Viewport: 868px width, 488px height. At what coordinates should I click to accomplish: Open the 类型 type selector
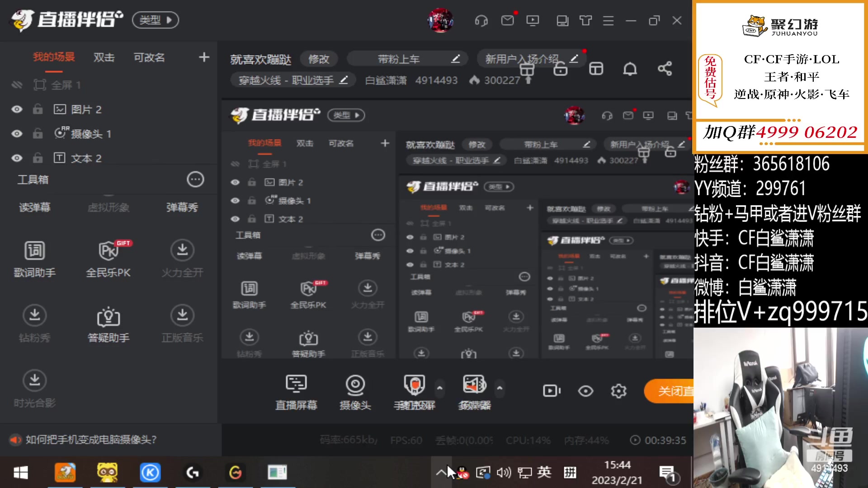pos(156,20)
